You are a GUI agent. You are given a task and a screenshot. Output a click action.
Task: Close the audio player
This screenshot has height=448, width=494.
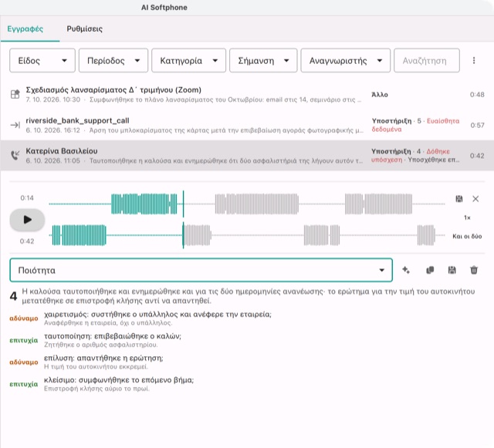pyautogui.click(x=475, y=199)
